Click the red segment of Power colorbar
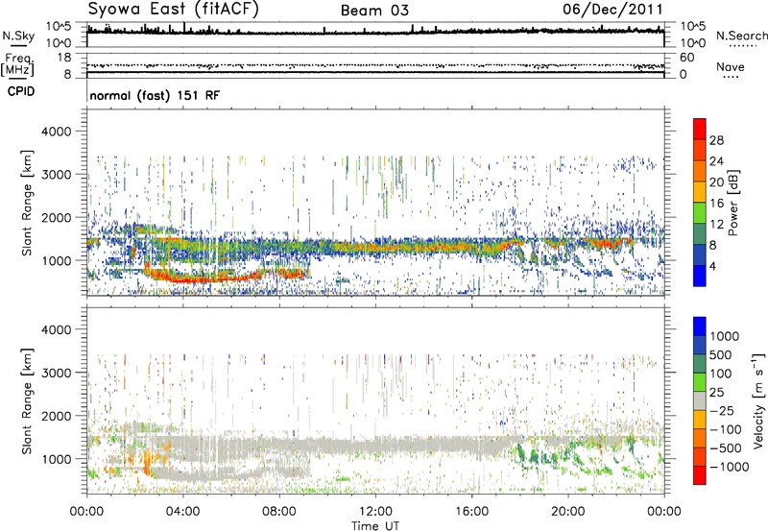This screenshot has height=532, width=768. [x=700, y=129]
